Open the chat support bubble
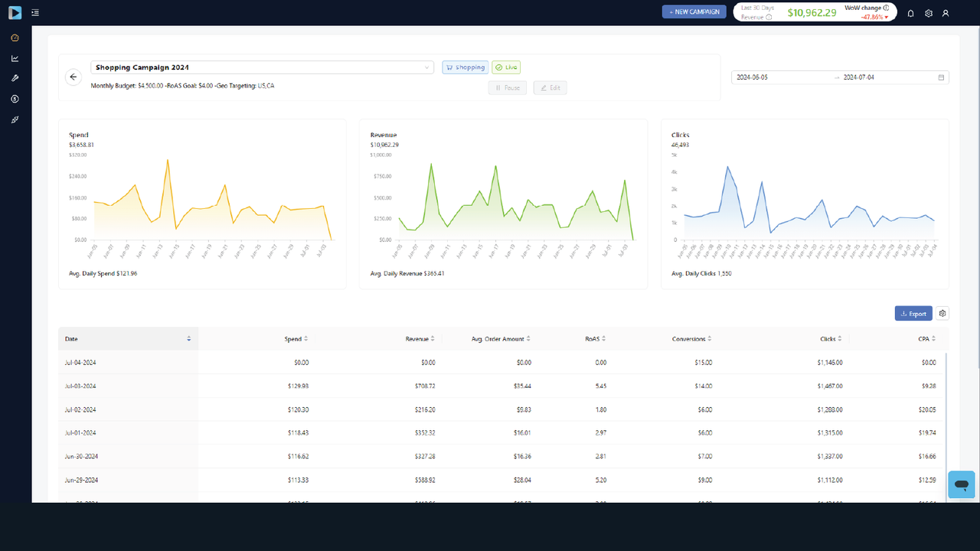Viewport: 980px width, 551px height. pyautogui.click(x=962, y=484)
